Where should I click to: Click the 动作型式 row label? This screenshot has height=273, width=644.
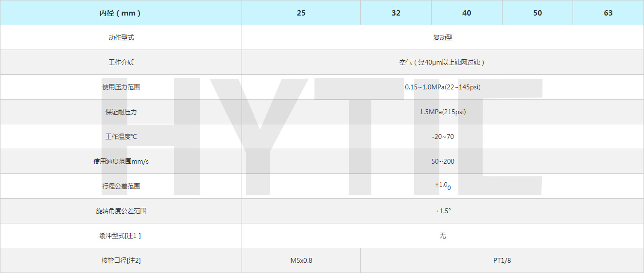pos(121,37)
